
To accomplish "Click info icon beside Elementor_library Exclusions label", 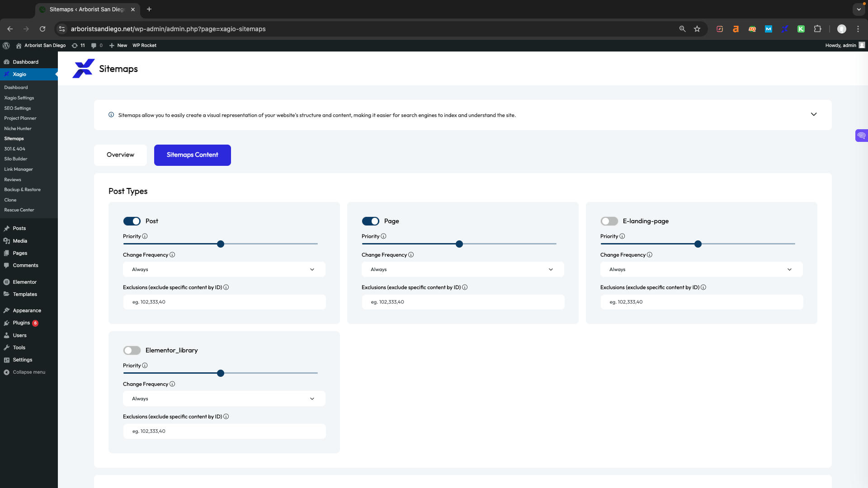I will pyautogui.click(x=226, y=417).
